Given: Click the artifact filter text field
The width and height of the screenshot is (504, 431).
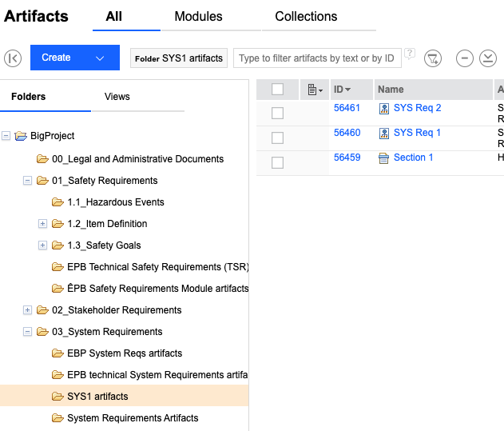Looking at the screenshot, I should [x=316, y=58].
